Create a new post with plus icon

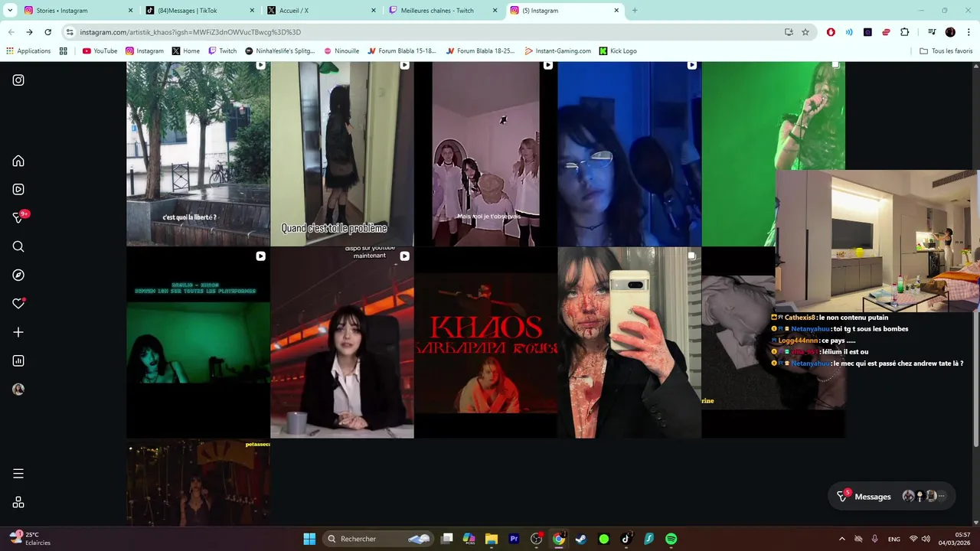(18, 332)
